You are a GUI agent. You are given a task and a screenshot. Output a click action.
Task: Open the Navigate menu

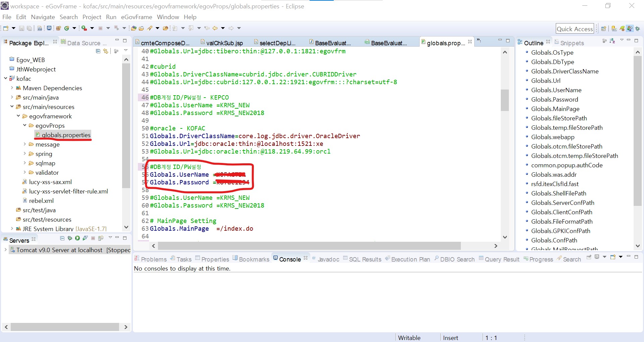tap(43, 17)
